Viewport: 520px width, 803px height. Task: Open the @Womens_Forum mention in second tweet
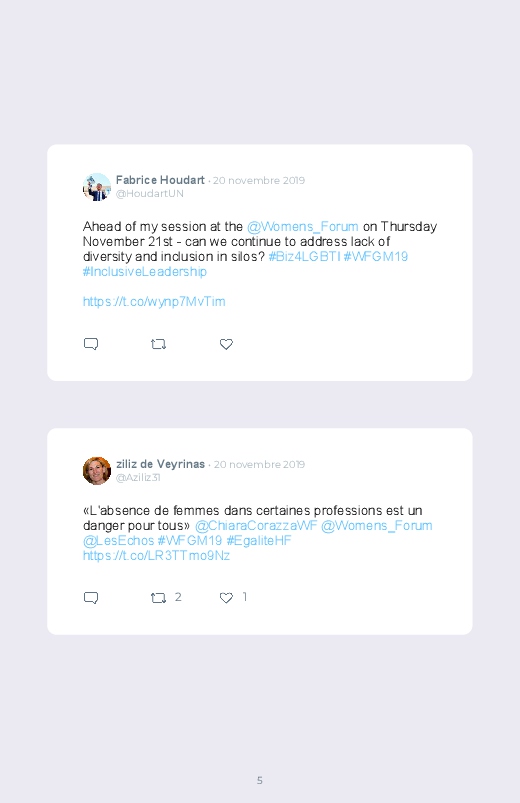pos(377,525)
